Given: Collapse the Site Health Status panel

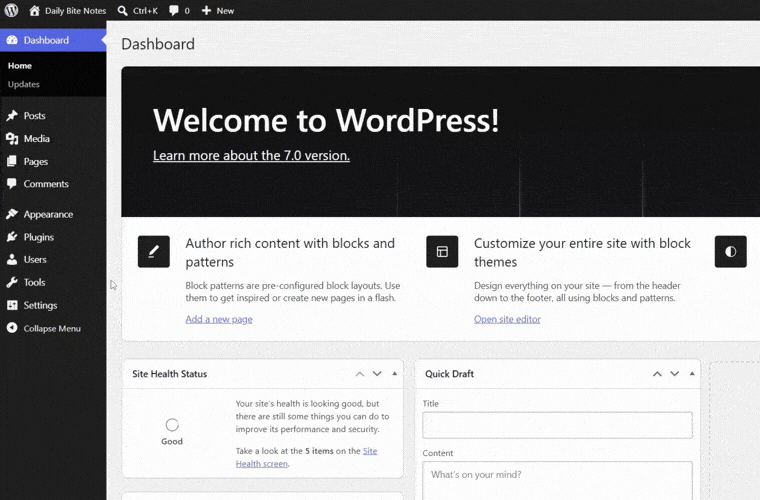Looking at the screenshot, I should 395,374.
